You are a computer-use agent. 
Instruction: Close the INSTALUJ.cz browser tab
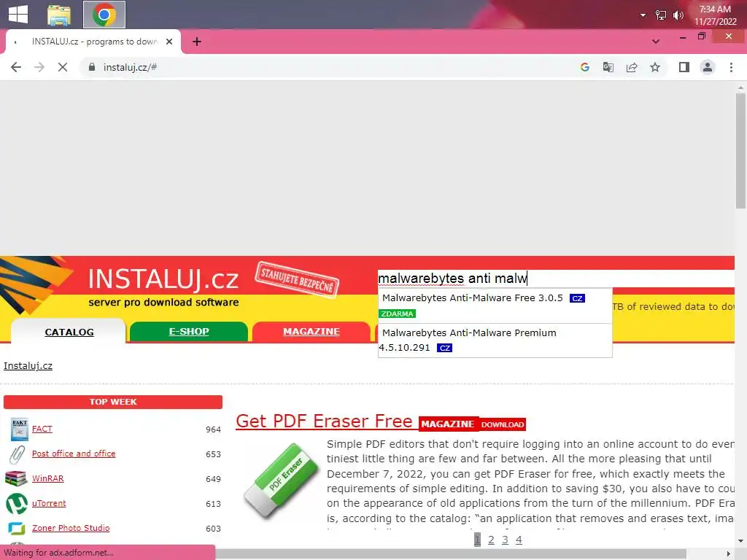pyautogui.click(x=169, y=42)
